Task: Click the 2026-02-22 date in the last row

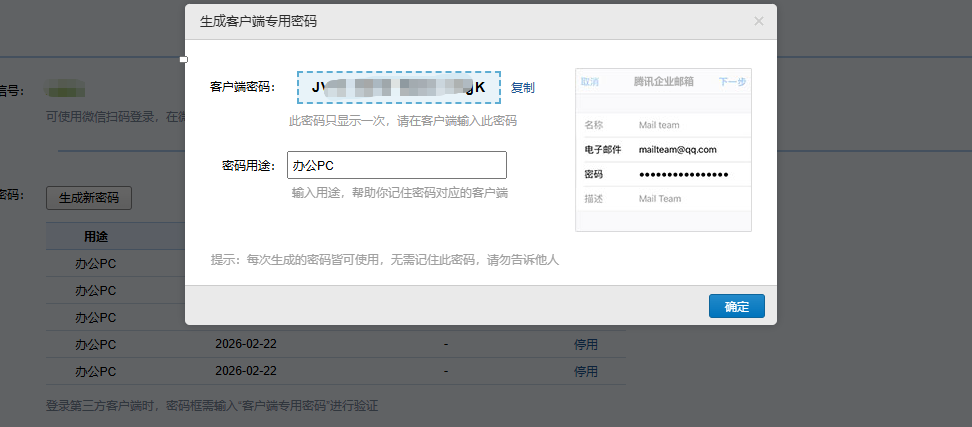Action: (246, 371)
